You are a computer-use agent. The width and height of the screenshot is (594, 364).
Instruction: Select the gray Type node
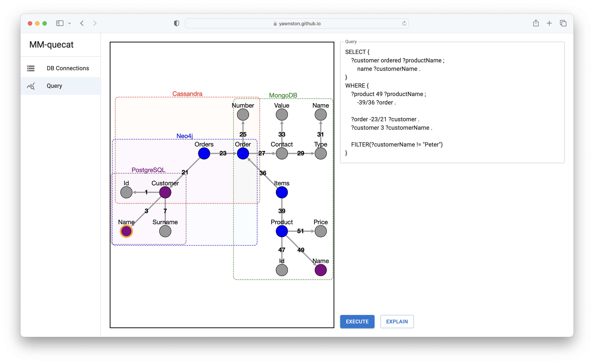tap(321, 153)
